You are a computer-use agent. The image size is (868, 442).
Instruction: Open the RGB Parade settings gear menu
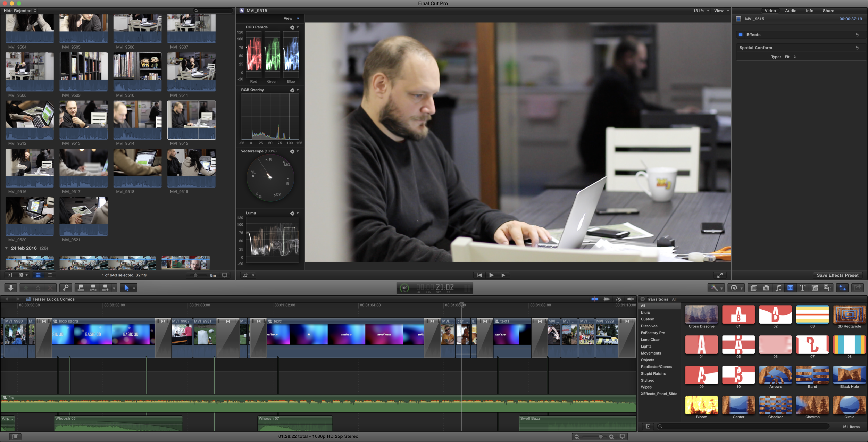[294, 27]
